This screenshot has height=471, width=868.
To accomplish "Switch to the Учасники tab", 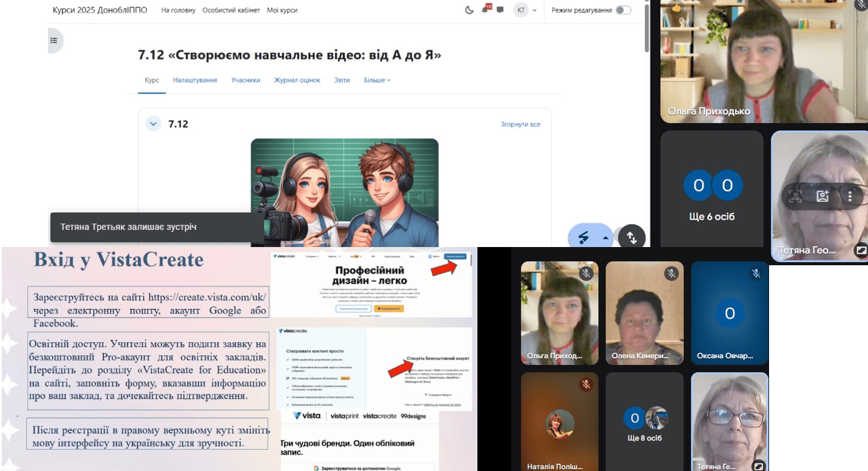I will click(246, 80).
